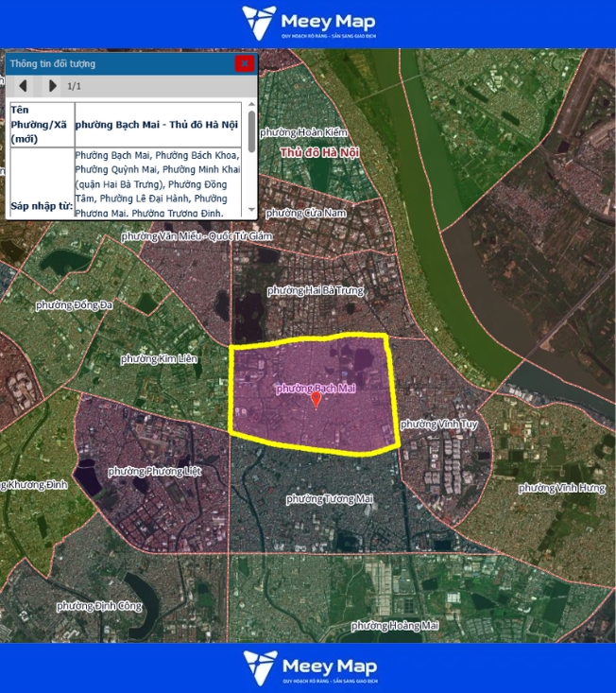
Task: Click the previous result arrow in info panel
Action: (23, 86)
